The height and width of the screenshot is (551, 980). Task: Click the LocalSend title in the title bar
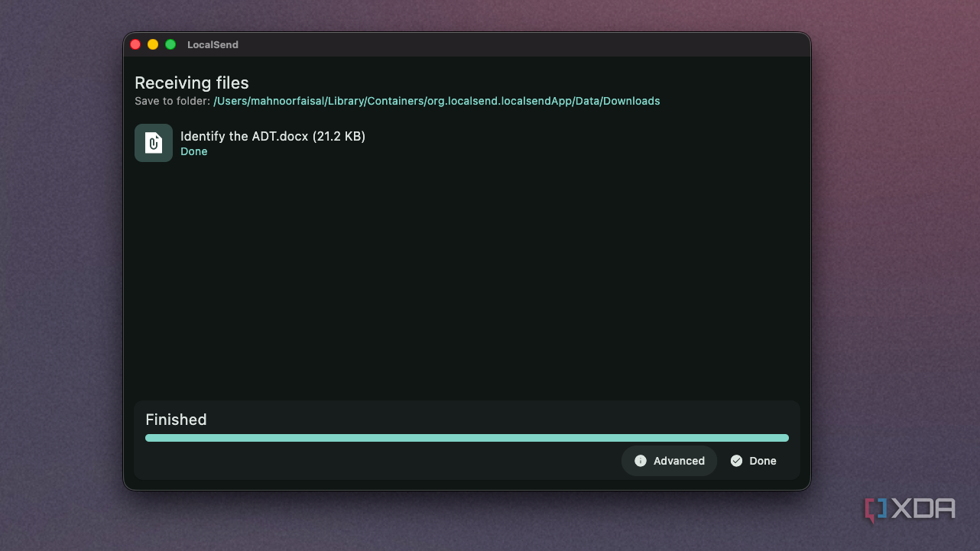click(213, 45)
